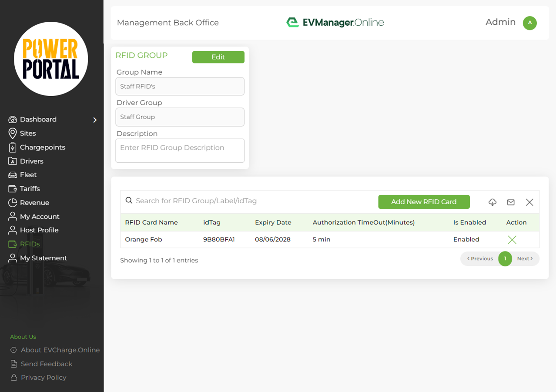Viewport: 556px width, 392px height.
Task: Open the Drivers section via its sidebar icon
Action: (x=12, y=161)
